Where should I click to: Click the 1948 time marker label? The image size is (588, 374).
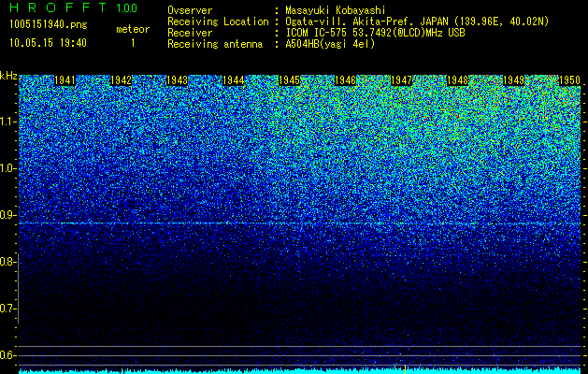pyautogui.click(x=457, y=80)
